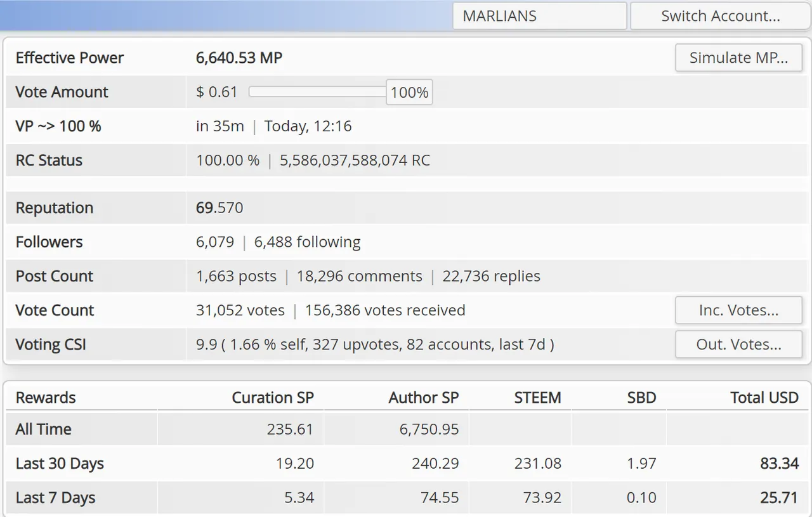Select the 1,663 posts count
812x517 pixels.
[236, 276]
